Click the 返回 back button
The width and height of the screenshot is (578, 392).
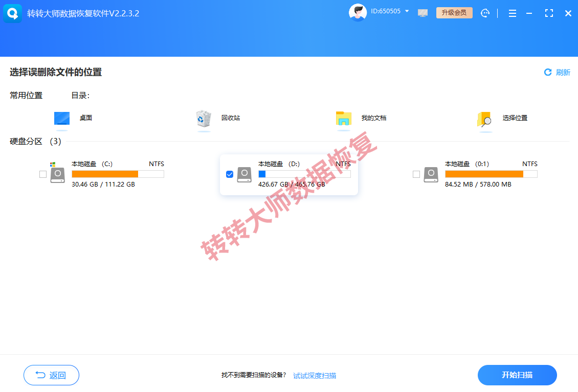tap(51, 375)
